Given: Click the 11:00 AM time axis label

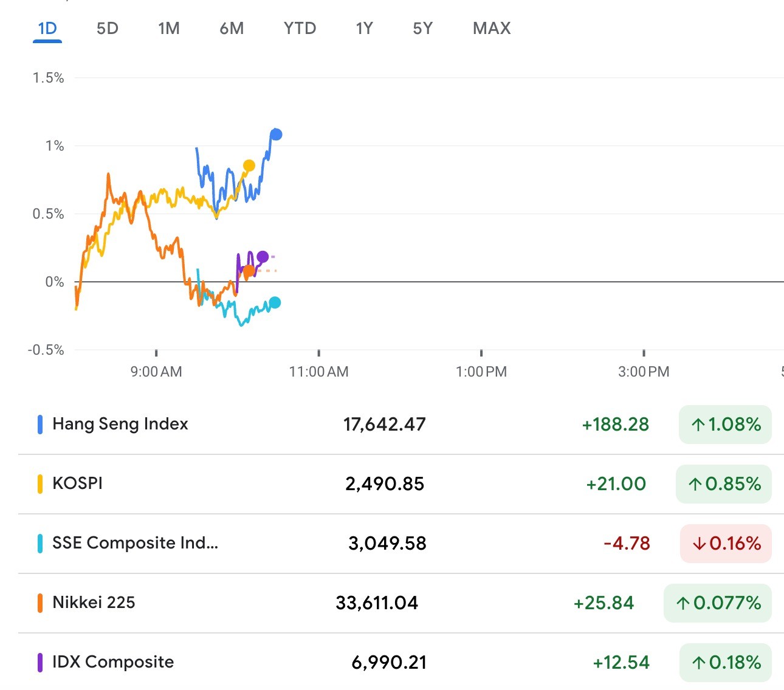Looking at the screenshot, I should [319, 372].
